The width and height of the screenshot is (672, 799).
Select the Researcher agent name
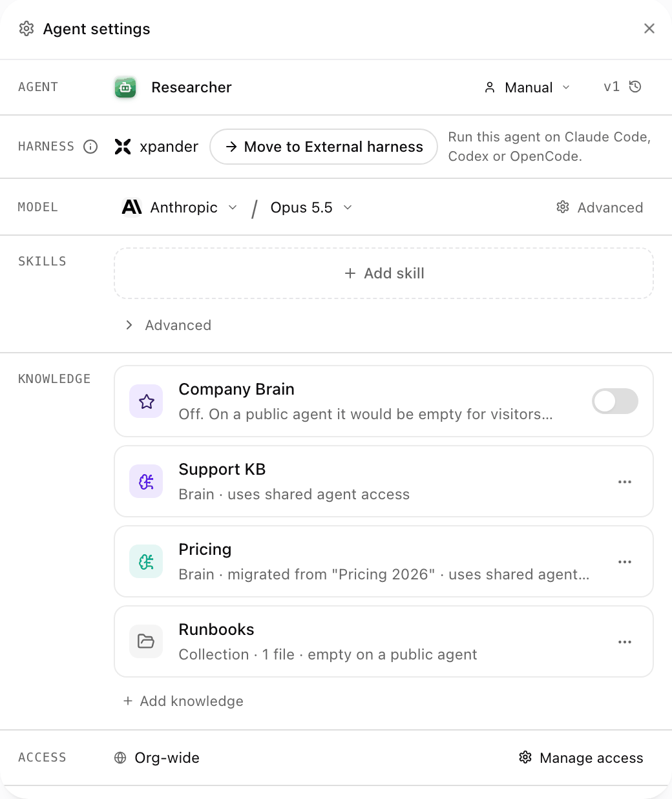pyautogui.click(x=191, y=87)
